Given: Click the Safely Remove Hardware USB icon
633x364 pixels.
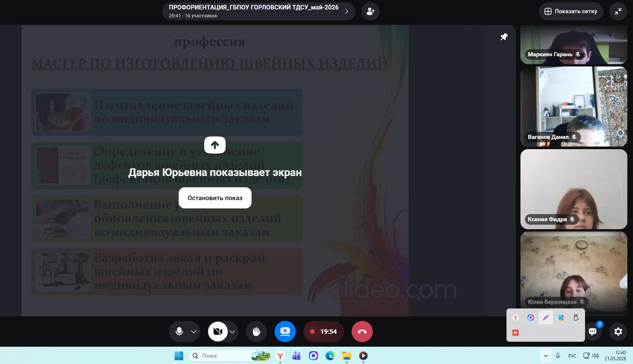Looking at the screenshot, I should click(576, 318).
